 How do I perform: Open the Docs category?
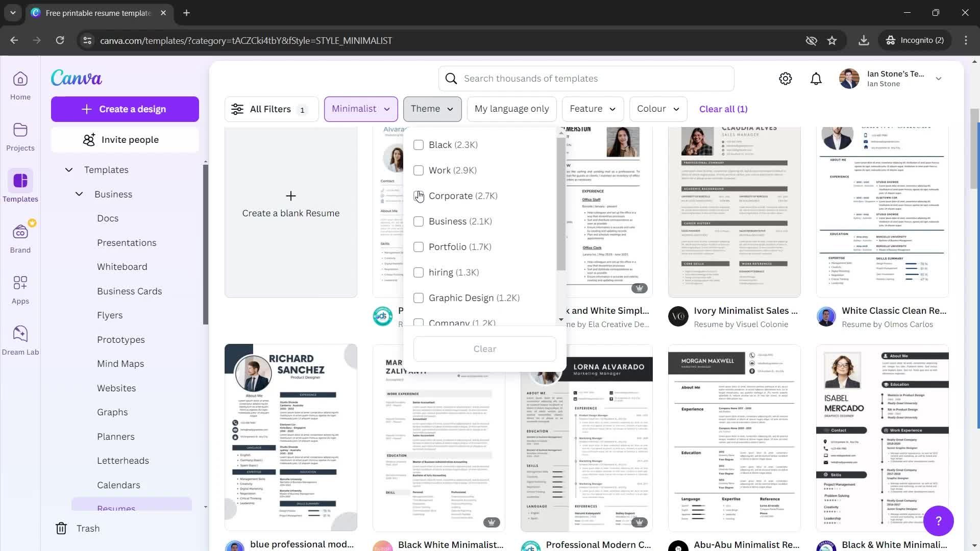(x=108, y=218)
